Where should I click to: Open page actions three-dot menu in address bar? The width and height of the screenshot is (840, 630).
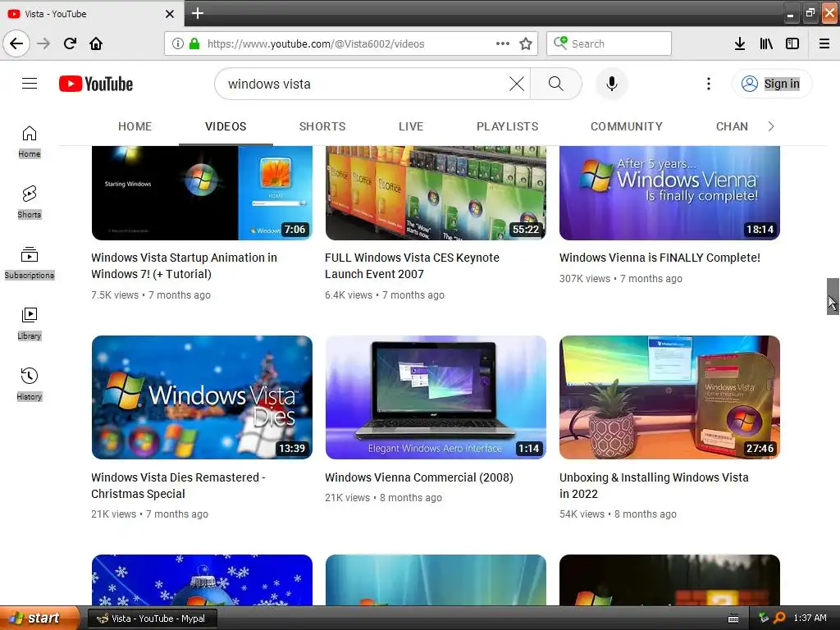[503, 43]
